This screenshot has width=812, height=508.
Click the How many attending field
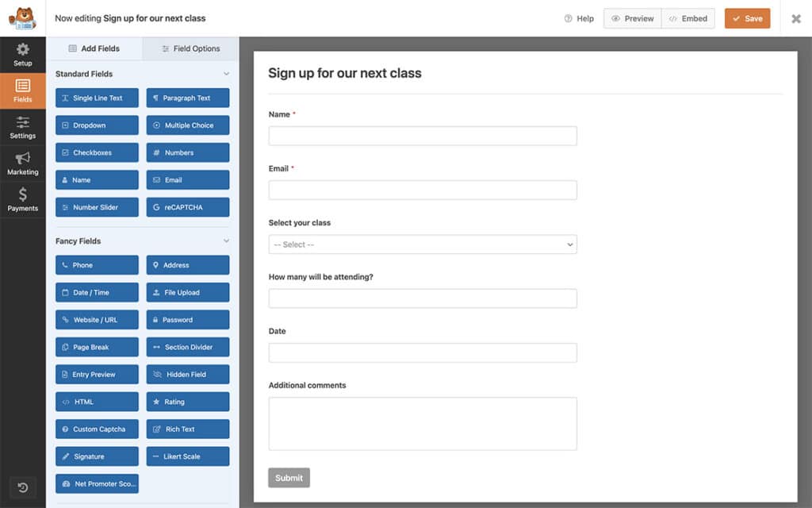click(x=423, y=298)
